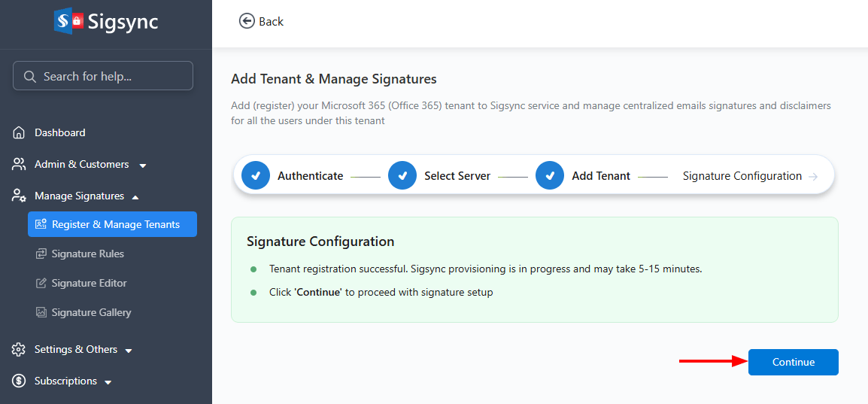Click the Signature Rules icon
Image resolution: width=868 pixels, height=404 pixels.
[41, 254]
